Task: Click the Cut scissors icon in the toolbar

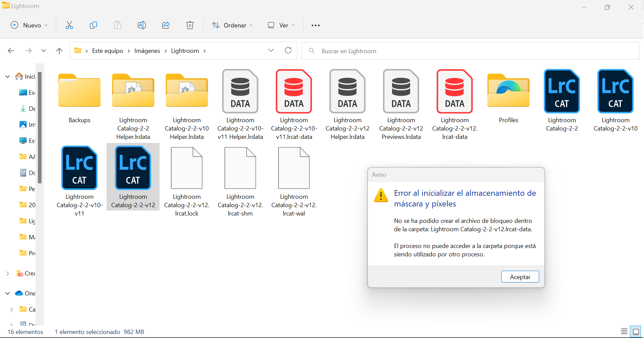Action: click(x=69, y=25)
